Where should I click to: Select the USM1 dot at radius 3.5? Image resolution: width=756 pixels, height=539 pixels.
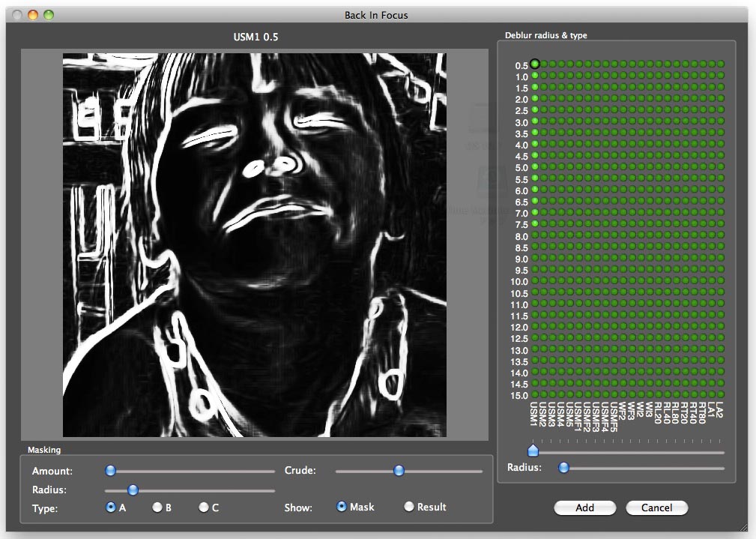pos(535,133)
